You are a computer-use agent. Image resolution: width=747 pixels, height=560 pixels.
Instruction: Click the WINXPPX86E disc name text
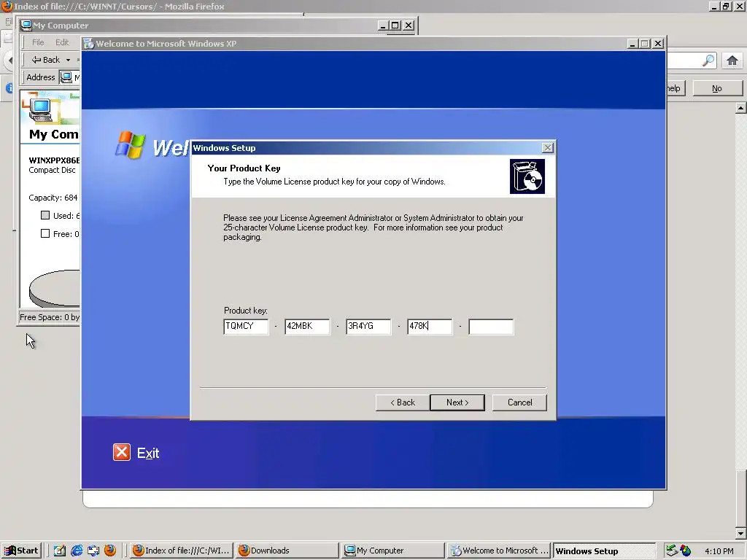click(x=54, y=160)
